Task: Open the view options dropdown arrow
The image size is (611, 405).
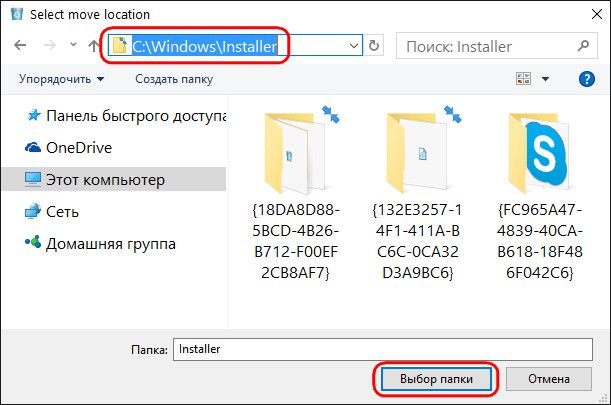Action: coord(546,78)
